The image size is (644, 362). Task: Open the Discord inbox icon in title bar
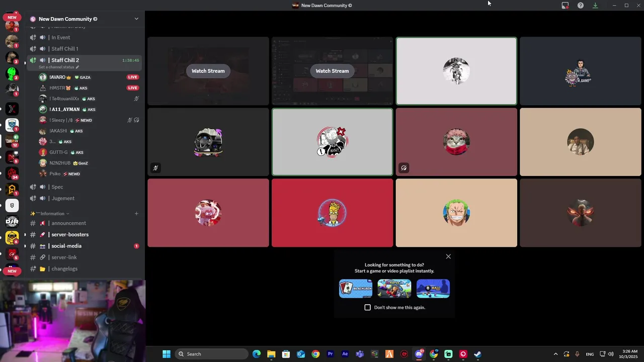tap(565, 6)
